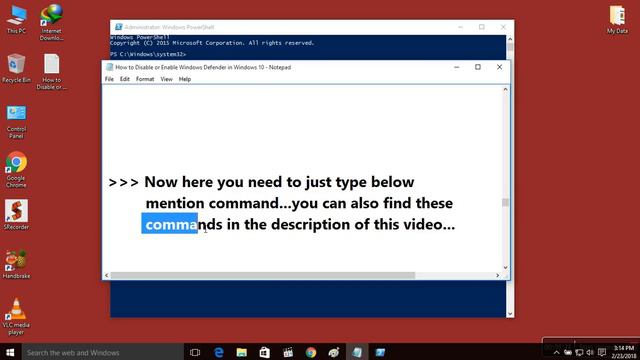Image resolution: width=640 pixels, height=360 pixels.
Task: Click PowerShell window scrollbar up arrow
Action: (x=510, y=39)
